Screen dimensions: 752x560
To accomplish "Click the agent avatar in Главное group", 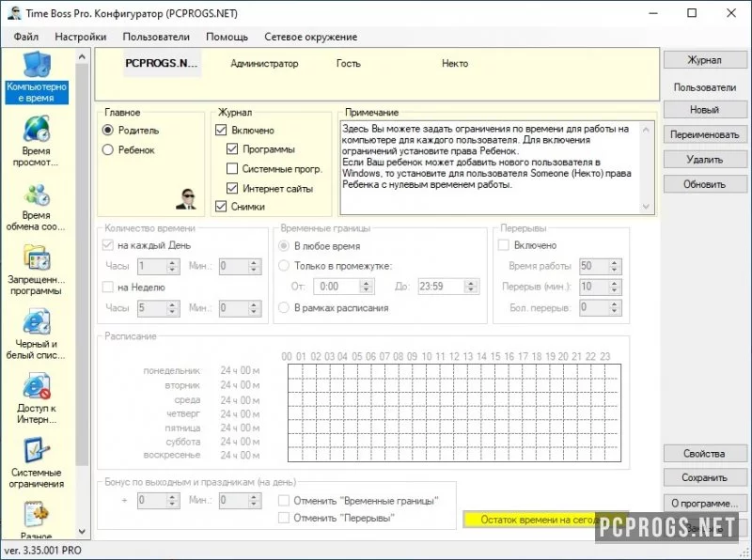I will [185, 199].
